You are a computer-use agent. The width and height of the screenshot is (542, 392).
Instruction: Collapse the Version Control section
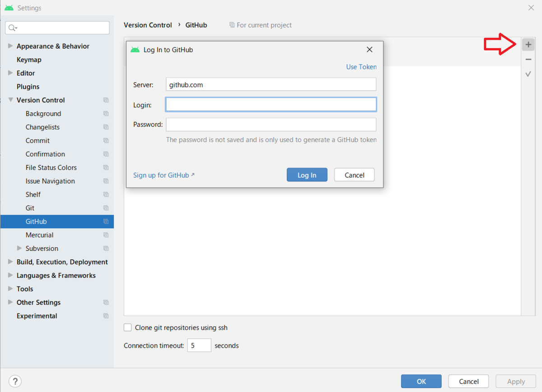[x=10, y=100]
